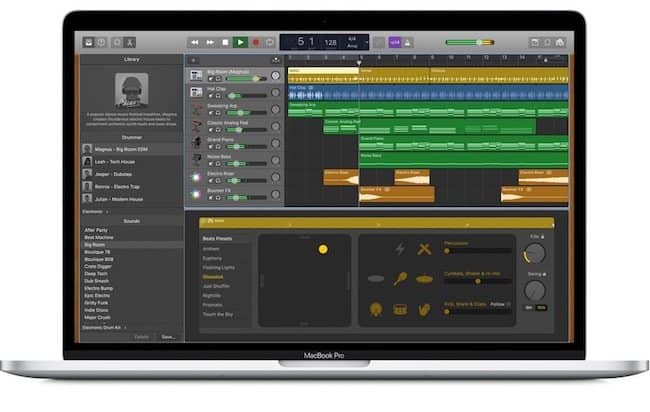Open the Electronic Drum Kit popup menu
The width and height of the screenshot is (650, 412).
104,327
